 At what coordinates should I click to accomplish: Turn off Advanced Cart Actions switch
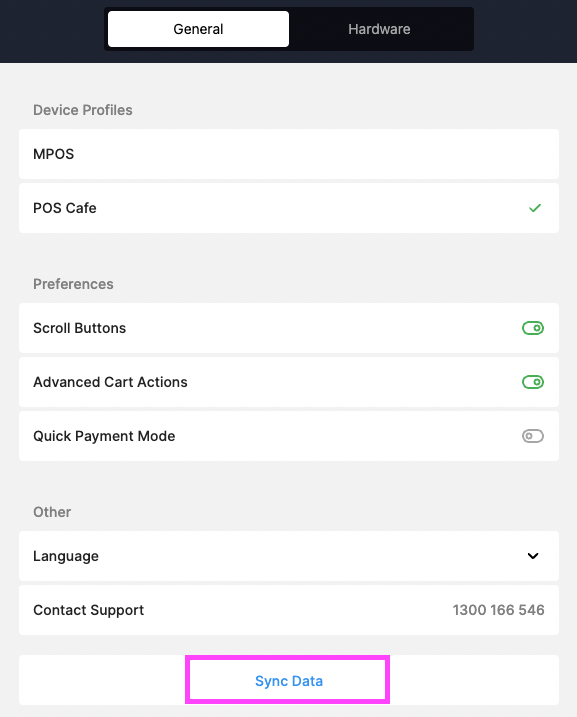coord(533,382)
